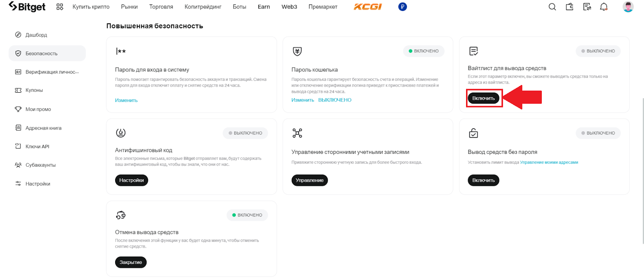The width and height of the screenshot is (644, 279).
Task: Click the Bitget logo
Action: [27, 7]
